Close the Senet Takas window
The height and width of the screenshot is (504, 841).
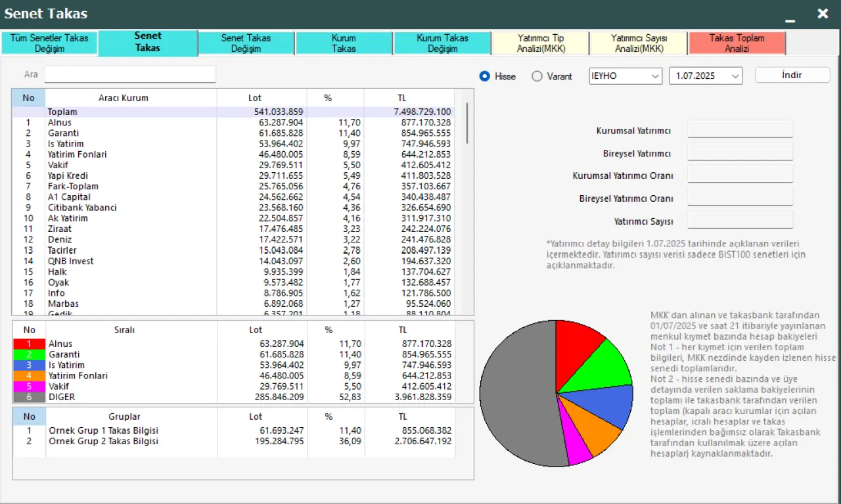823,14
